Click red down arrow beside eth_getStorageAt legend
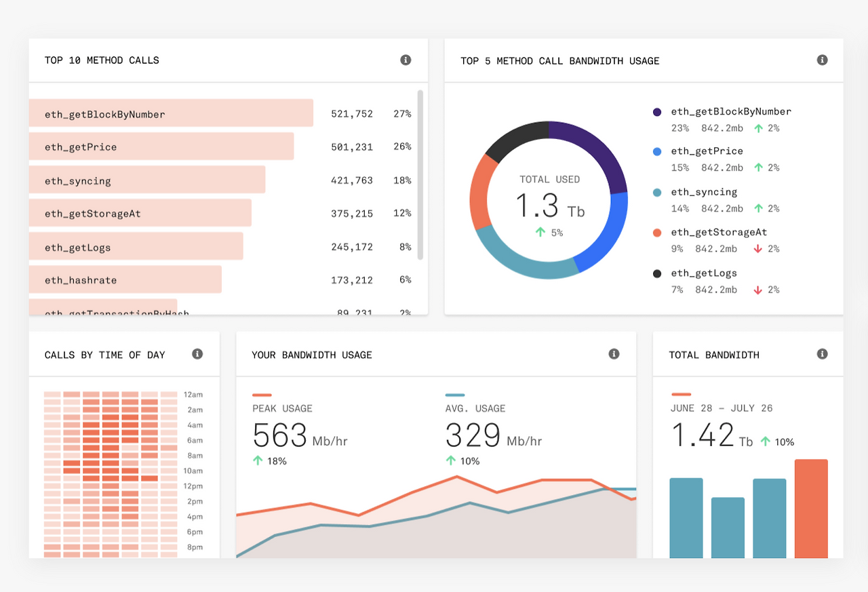This screenshot has height=592, width=868. pos(758,249)
